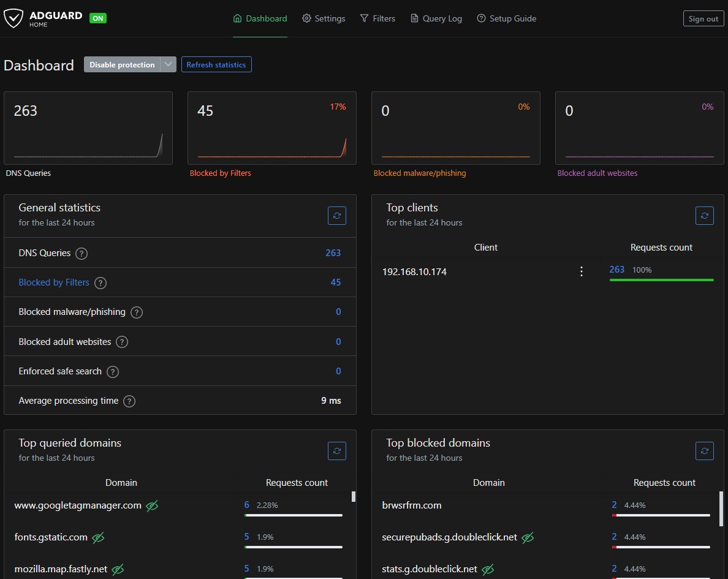Click the fonts.gstatic.com domain text
Image resolution: width=728 pixels, height=579 pixels.
[x=51, y=537]
